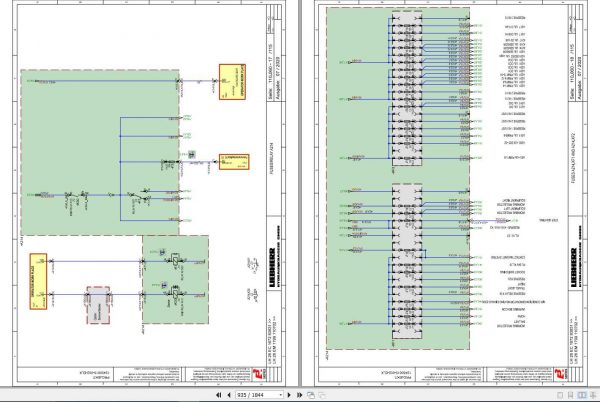Go forward to the next view
Image resolution: width=600 pixels, height=402 pixels.
322,395
